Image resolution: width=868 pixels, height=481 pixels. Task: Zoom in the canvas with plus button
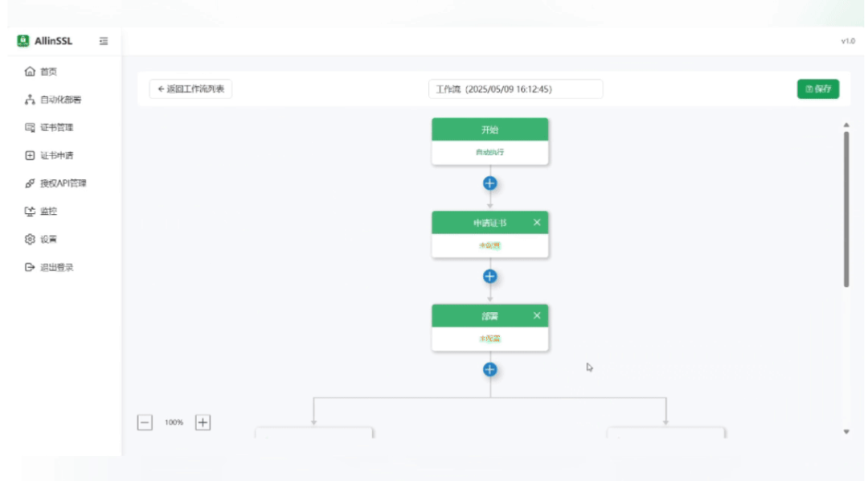pos(203,422)
